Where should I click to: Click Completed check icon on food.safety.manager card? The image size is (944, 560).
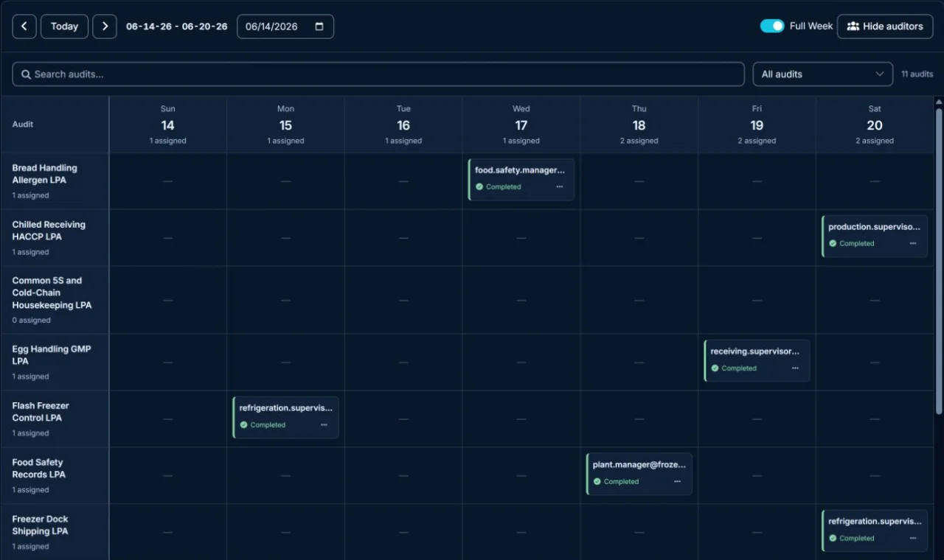pos(479,187)
